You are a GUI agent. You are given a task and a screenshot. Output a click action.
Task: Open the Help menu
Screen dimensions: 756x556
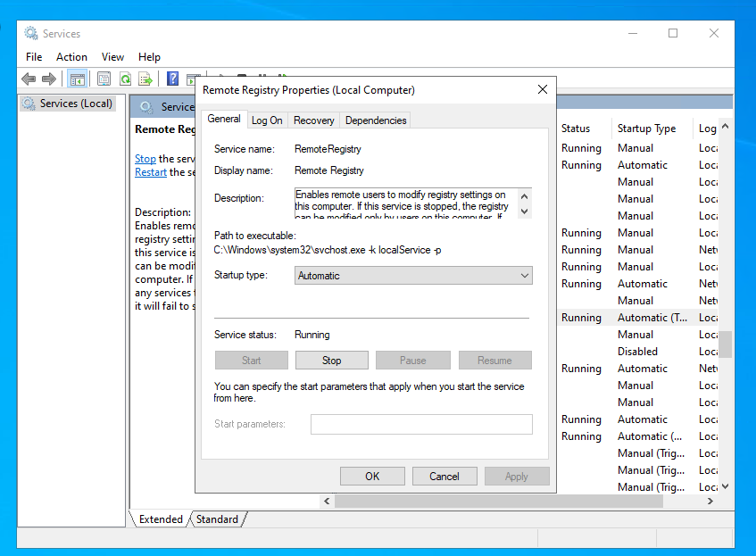pos(149,57)
